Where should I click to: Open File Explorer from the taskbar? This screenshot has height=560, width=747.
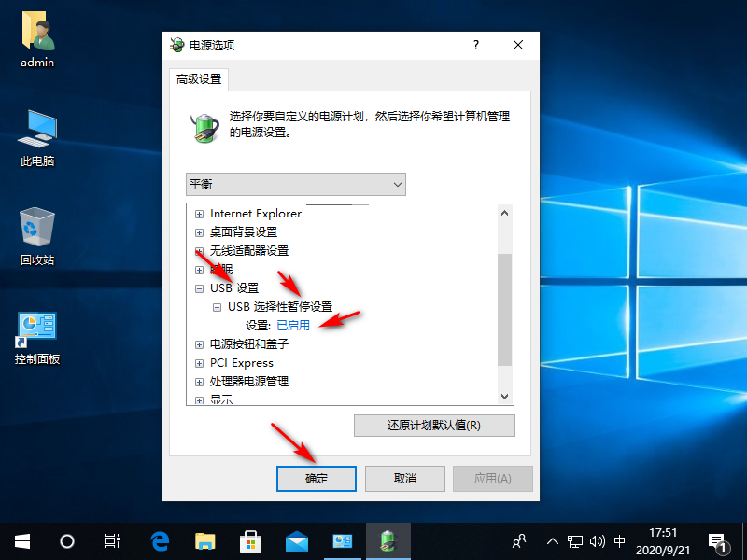(205, 540)
